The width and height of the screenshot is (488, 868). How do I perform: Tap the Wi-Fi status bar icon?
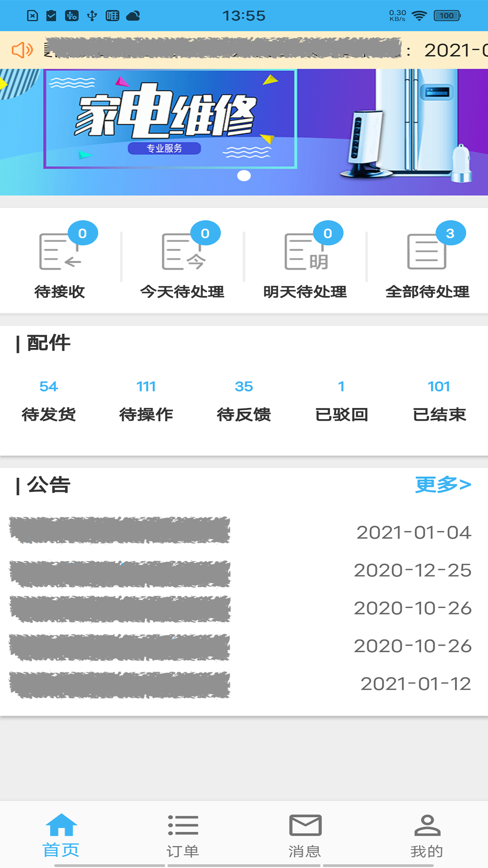point(419,16)
